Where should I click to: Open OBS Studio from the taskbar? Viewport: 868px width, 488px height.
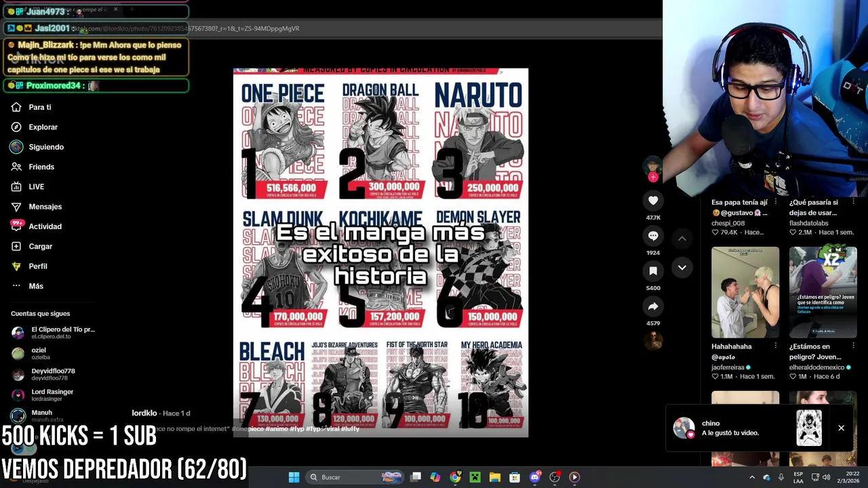tap(555, 477)
